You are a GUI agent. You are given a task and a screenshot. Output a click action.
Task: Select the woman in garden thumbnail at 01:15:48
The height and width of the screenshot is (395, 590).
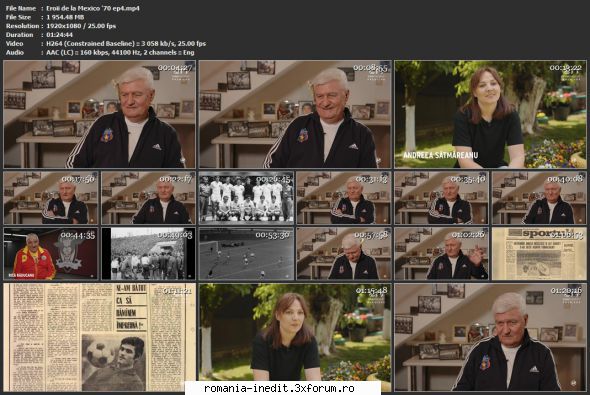coord(295,337)
